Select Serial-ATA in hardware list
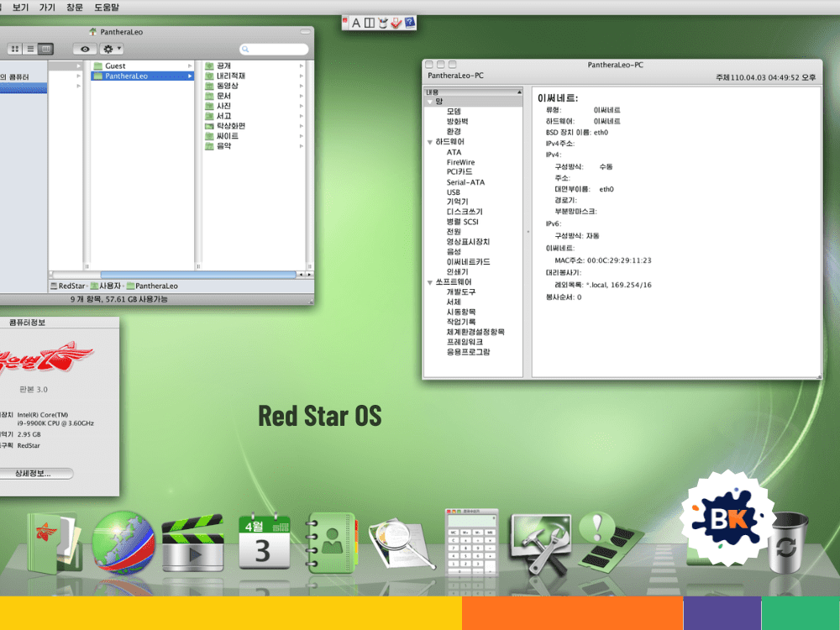The image size is (840, 630). click(465, 182)
